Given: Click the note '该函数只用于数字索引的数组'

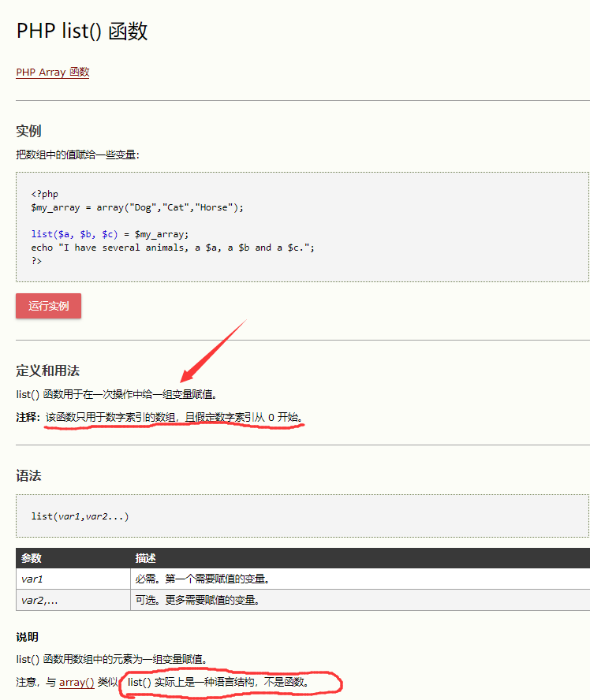Looking at the screenshot, I should click(110, 418).
